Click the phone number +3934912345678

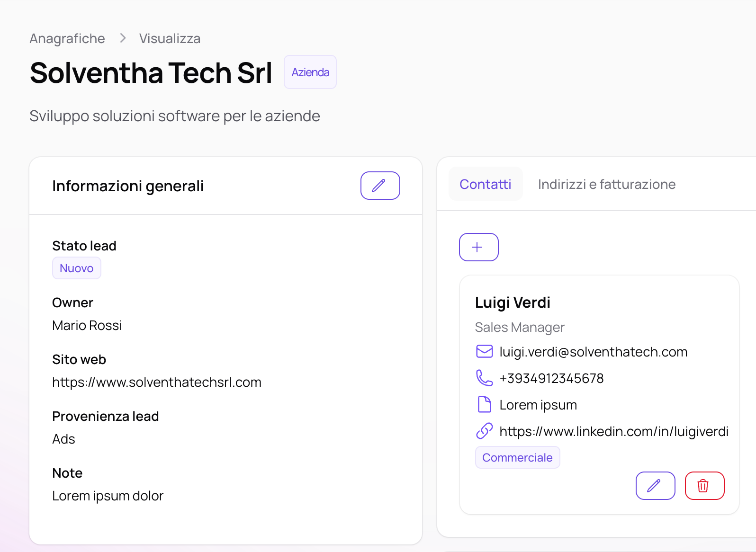(551, 378)
